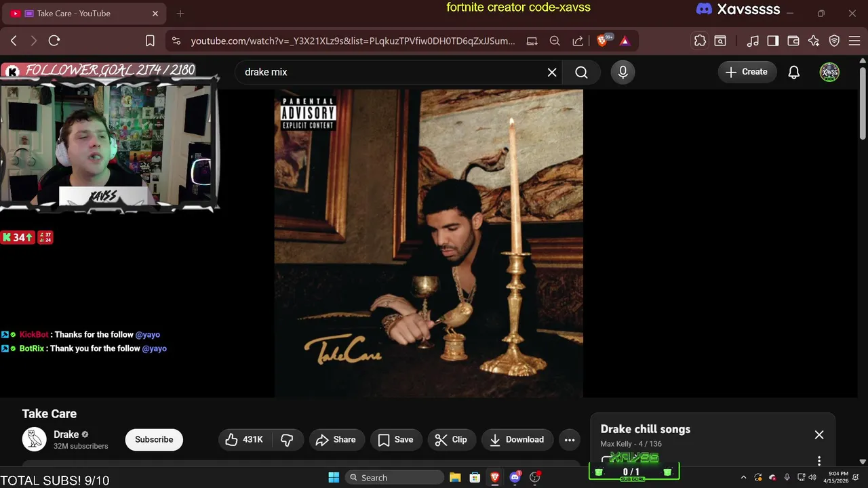Image resolution: width=868 pixels, height=488 pixels.
Task: Open more actions three-dot menu beside Download
Action: [570, 439]
